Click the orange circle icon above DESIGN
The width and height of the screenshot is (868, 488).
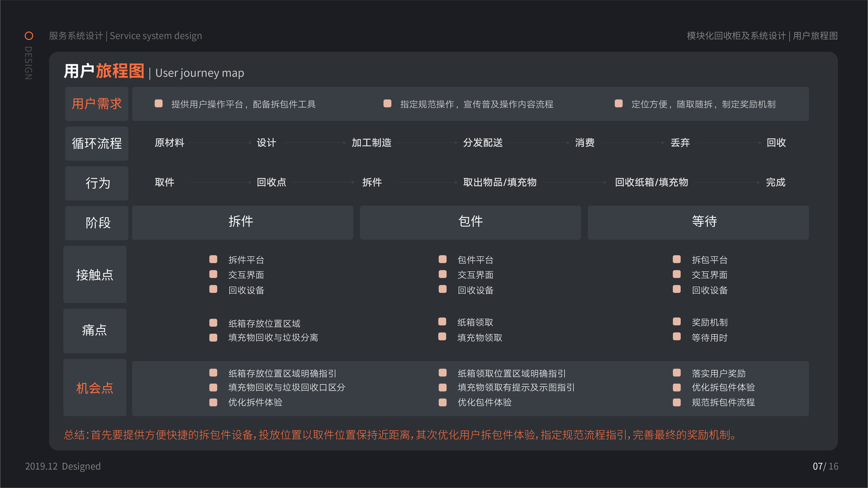(29, 36)
